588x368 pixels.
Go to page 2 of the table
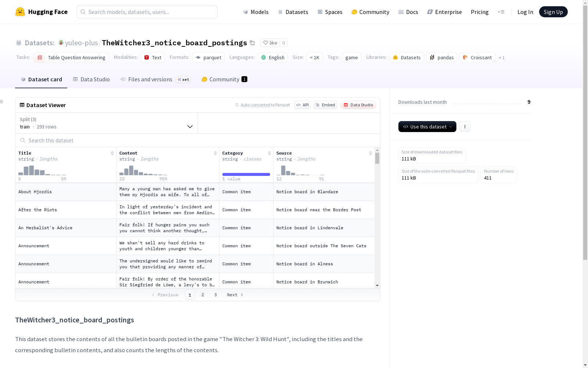[202, 295]
